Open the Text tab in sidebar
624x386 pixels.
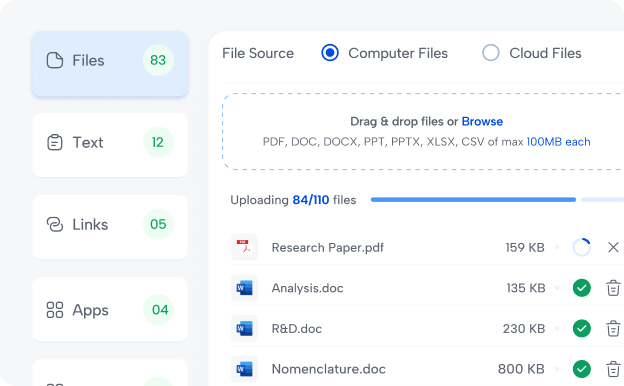(110, 145)
